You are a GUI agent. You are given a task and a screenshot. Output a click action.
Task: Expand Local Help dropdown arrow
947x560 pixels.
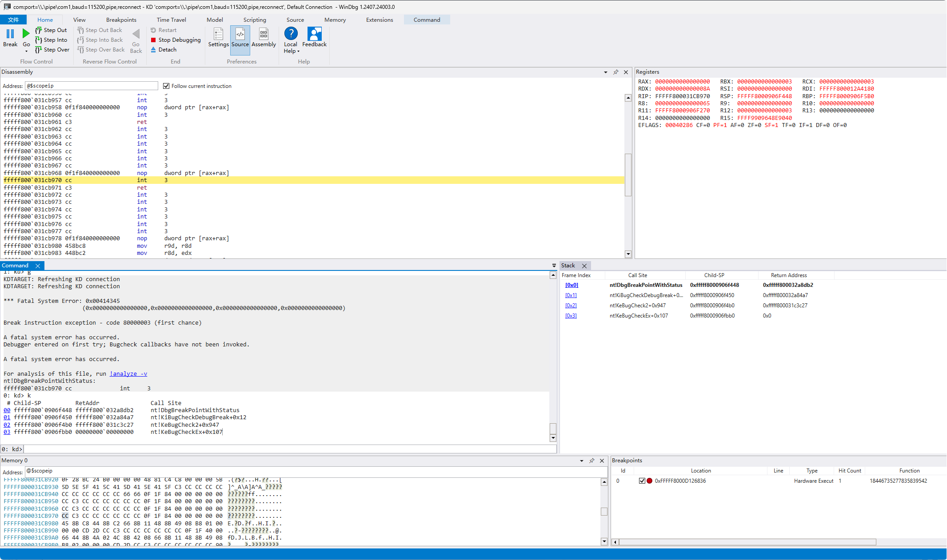(x=298, y=52)
